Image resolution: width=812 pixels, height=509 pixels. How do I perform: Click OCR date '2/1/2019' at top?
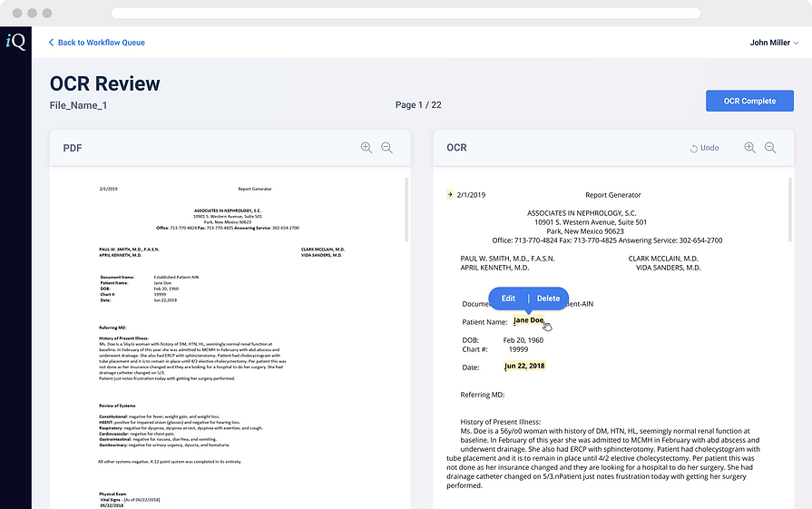click(471, 195)
